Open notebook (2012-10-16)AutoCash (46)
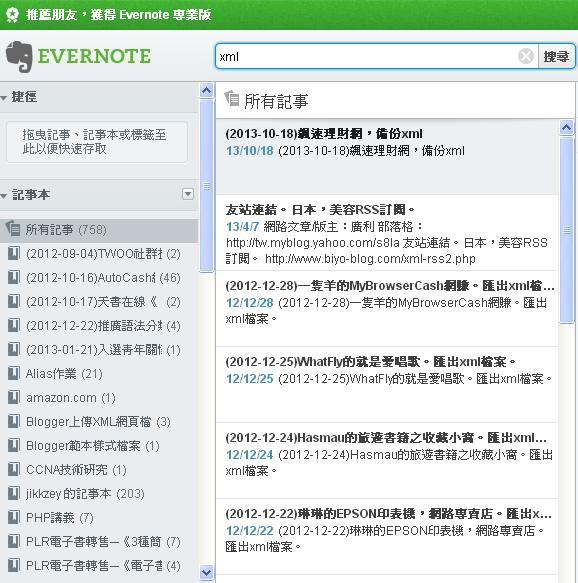The image size is (578, 583). pyautogui.click(x=99, y=278)
